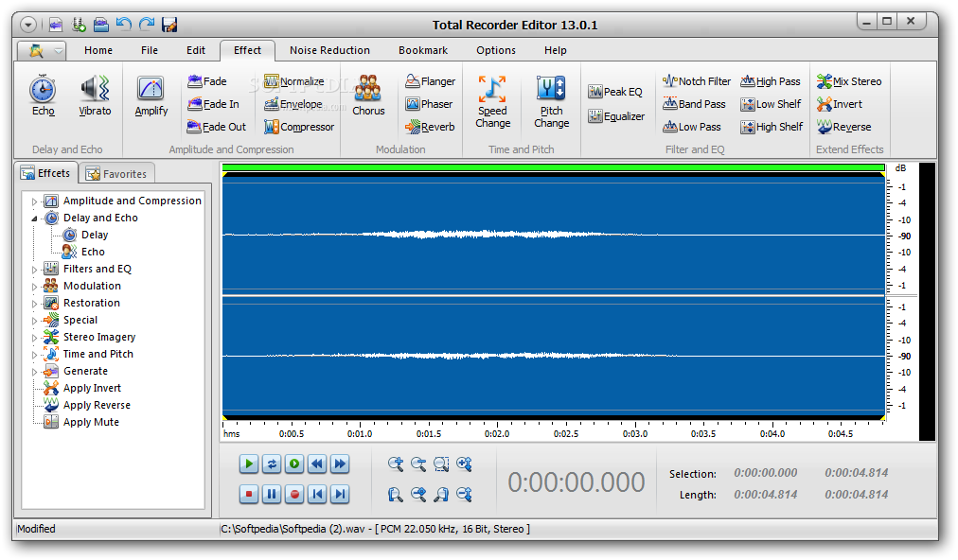Screen dimensions: 958x560
Task: Expand Filters and EQ tree node
Action: 34,270
